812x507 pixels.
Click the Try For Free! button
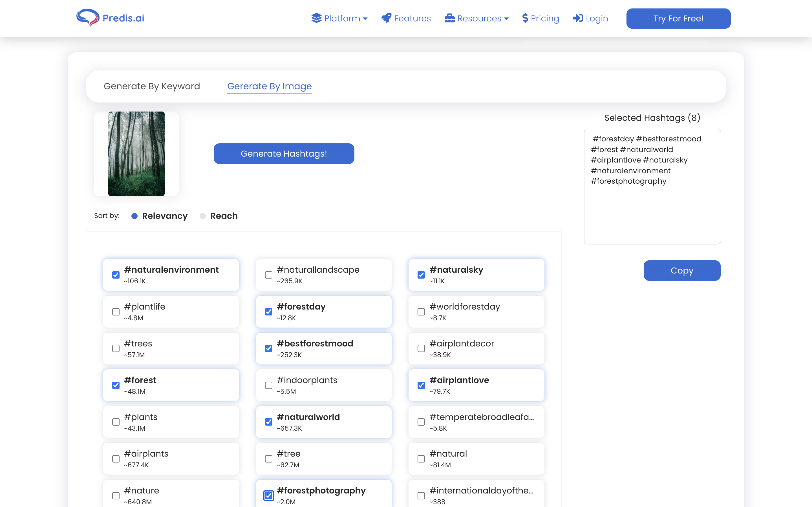tap(678, 18)
